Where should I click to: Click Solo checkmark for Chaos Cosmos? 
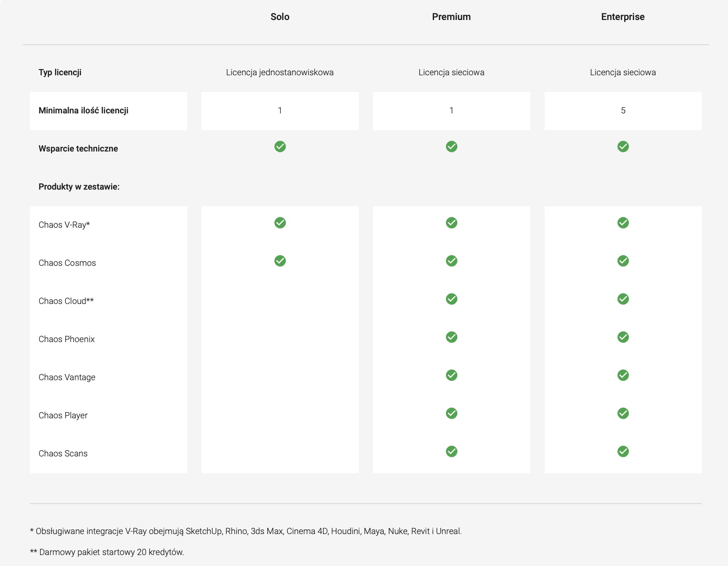(x=280, y=261)
